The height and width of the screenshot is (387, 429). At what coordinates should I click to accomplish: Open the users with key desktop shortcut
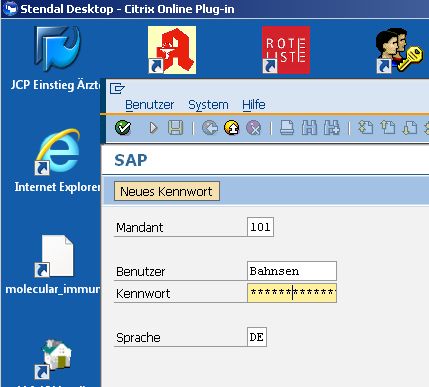400,51
